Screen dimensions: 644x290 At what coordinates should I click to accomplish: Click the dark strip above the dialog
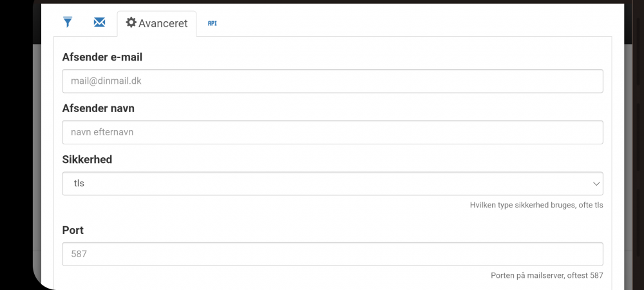(322, 1)
